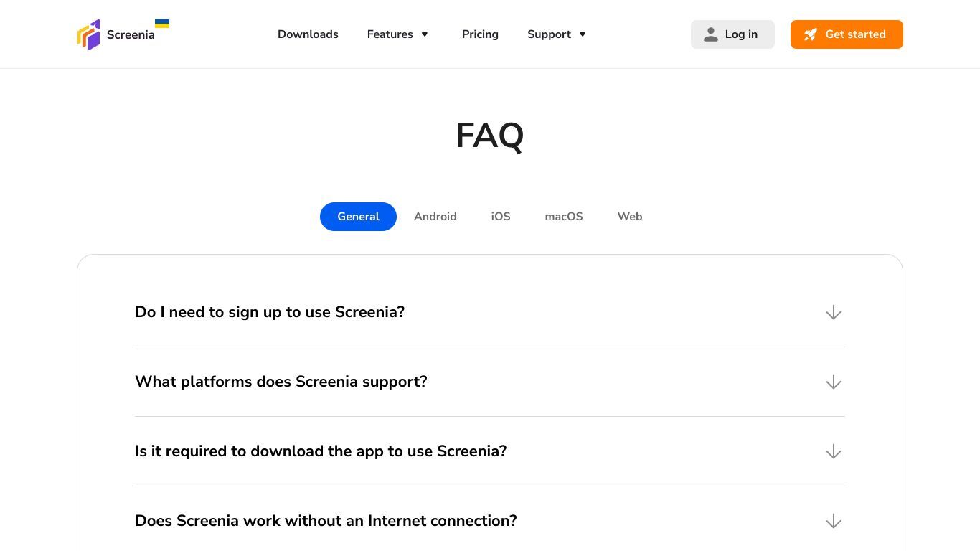Screen dimensions: 980x551
Task: Expand arrow for download the app question
Action: 833,451
